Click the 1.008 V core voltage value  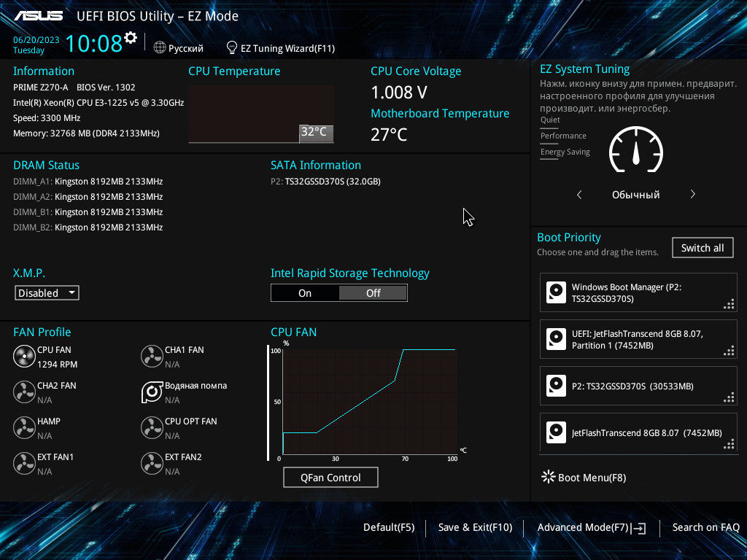[x=399, y=93]
